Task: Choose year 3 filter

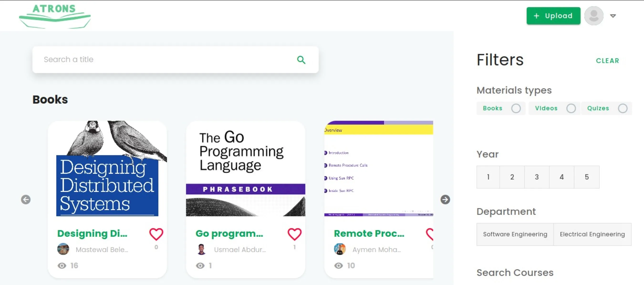Action: (537, 177)
